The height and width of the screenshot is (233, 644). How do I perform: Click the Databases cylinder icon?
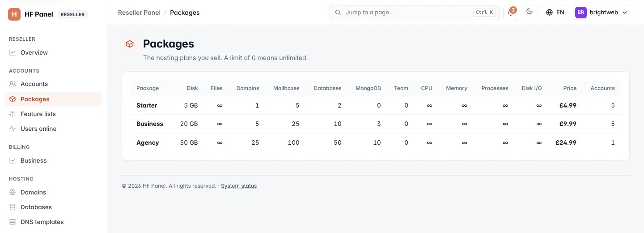point(13,207)
